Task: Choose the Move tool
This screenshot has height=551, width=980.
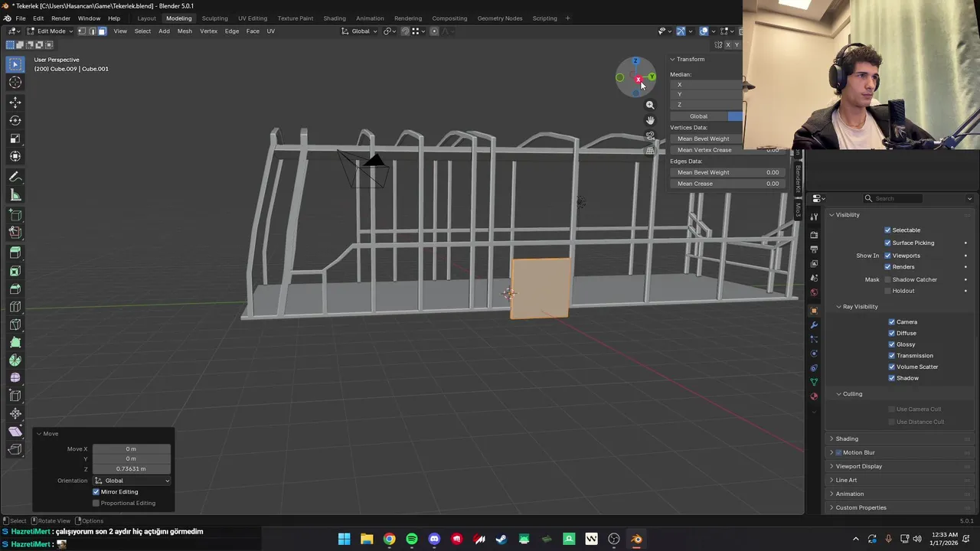Action: pos(15,102)
